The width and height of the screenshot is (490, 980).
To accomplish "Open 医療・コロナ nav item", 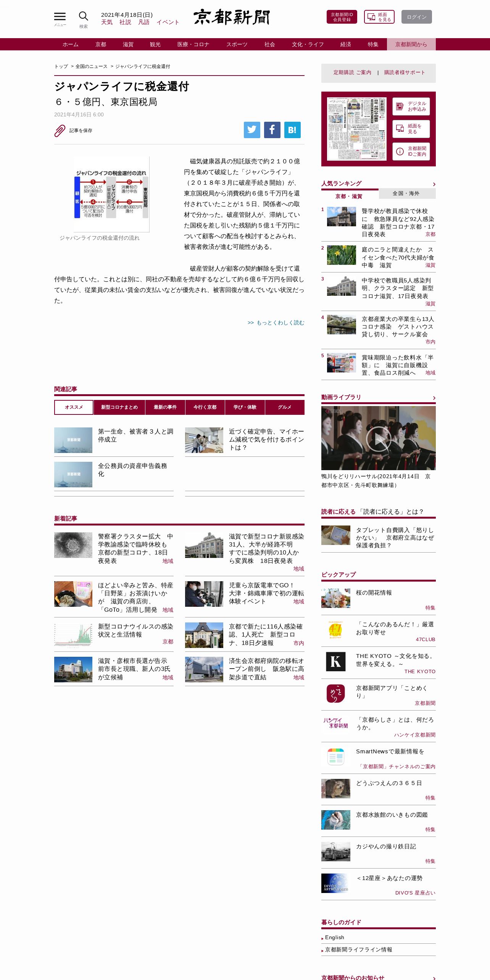I will (193, 44).
